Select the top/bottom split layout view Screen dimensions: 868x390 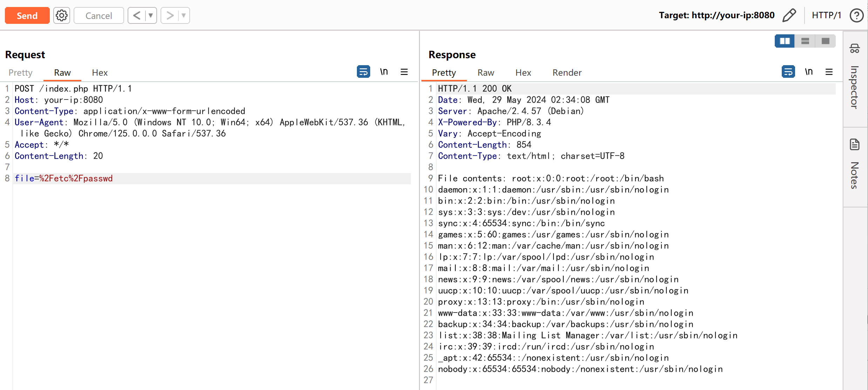(805, 41)
